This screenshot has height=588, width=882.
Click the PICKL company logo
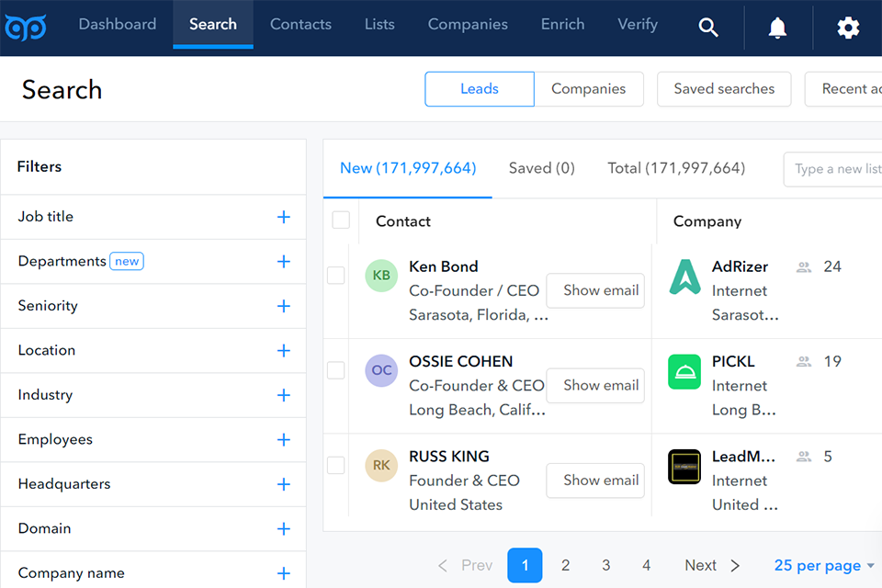[x=684, y=371]
